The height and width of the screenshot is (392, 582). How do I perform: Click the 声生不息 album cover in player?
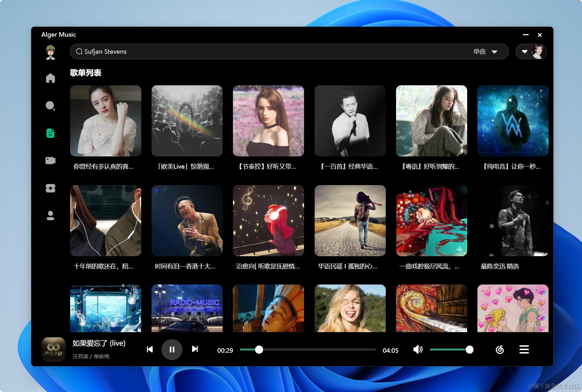(x=54, y=350)
